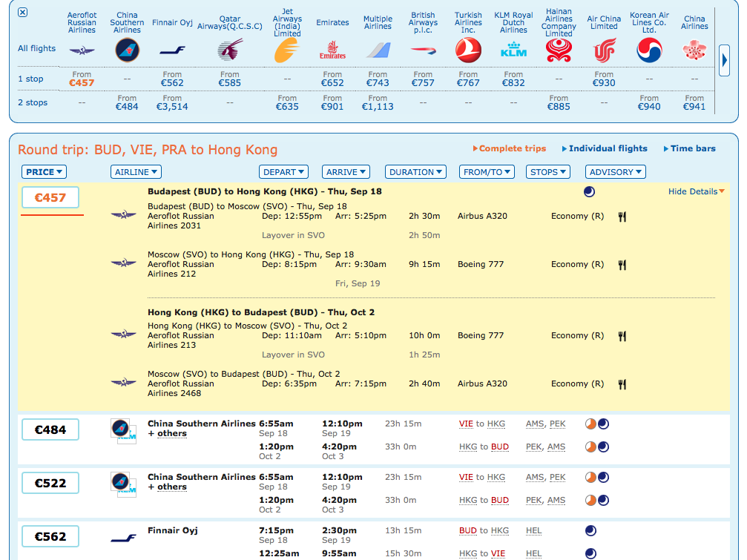Click the Aeroflot Russian Airlines logo in matrix
747x560 pixels.
tap(82, 50)
